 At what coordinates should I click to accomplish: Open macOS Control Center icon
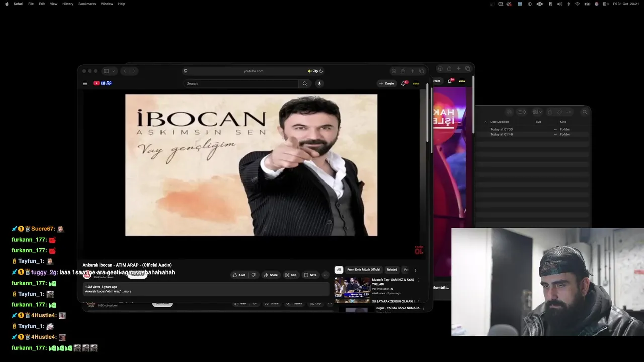click(x=605, y=4)
